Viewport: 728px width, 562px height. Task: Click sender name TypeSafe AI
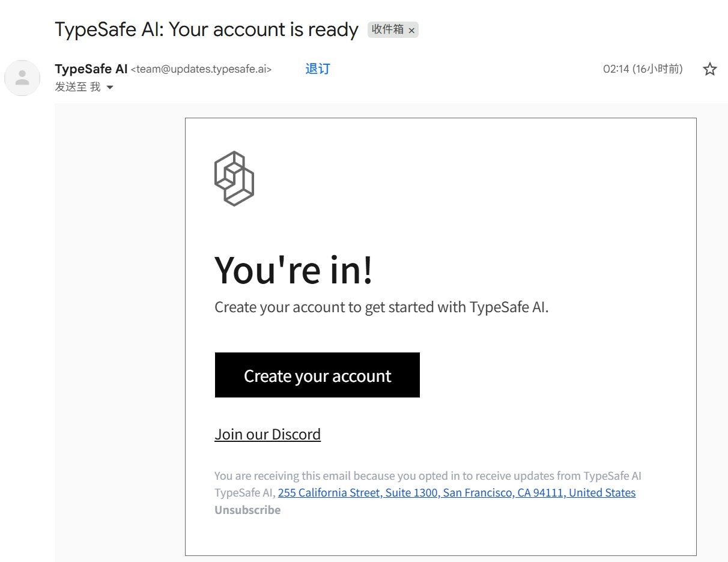(91, 69)
